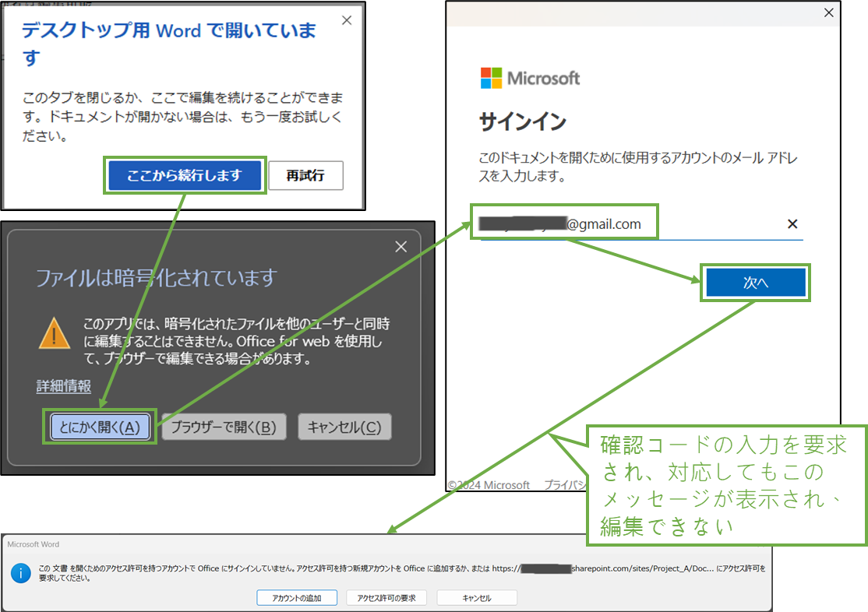
Task: Select とにかく開く in the encryption dialog
Action: coord(100,427)
